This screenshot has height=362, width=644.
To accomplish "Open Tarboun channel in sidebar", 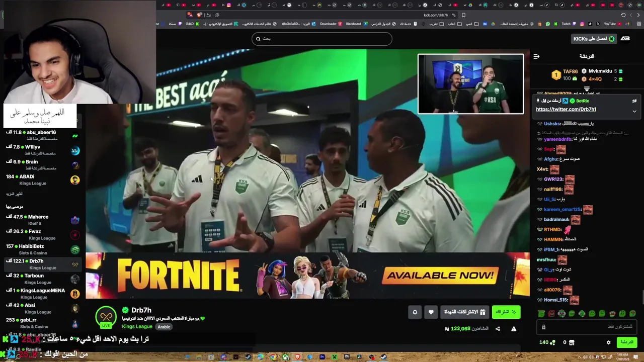I will (43, 279).
